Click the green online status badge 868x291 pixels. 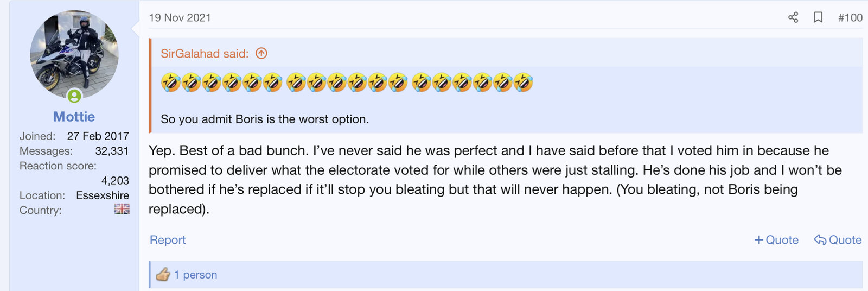pyautogui.click(x=74, y=96)
